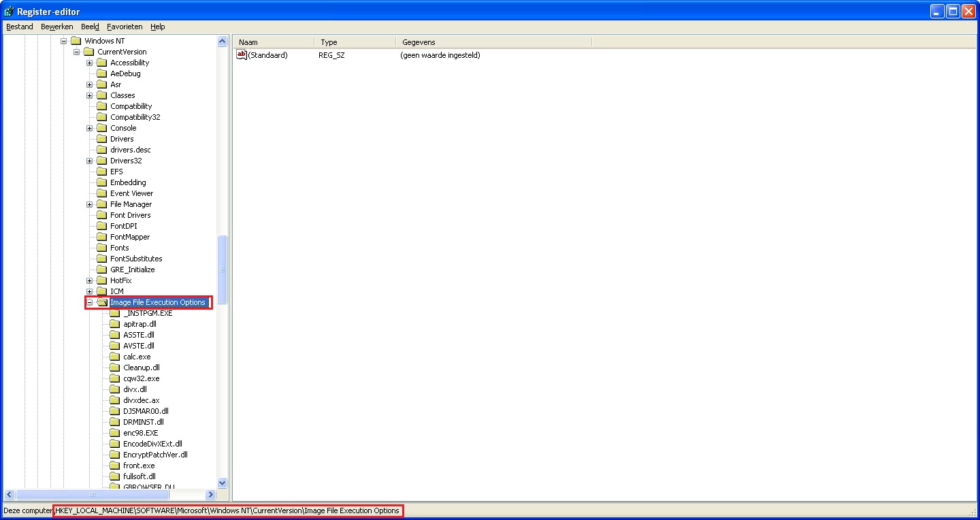This screenshot has height=520, width=980.
Task: Select the DJSMAR00.dll key
Action: (146, 411)
